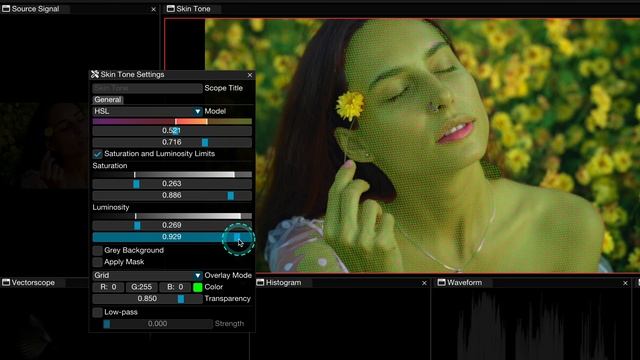Click the Luminosity minimum slider 0.269

172,225
